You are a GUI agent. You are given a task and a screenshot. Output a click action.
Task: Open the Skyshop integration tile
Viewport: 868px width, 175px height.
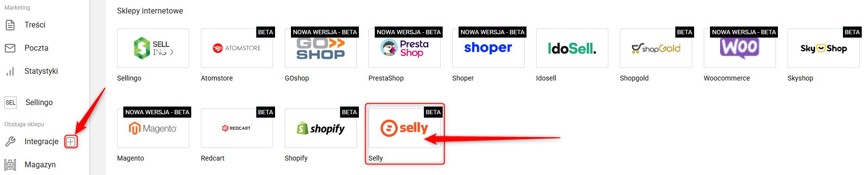pyautogui.click(x=824, y=48)
